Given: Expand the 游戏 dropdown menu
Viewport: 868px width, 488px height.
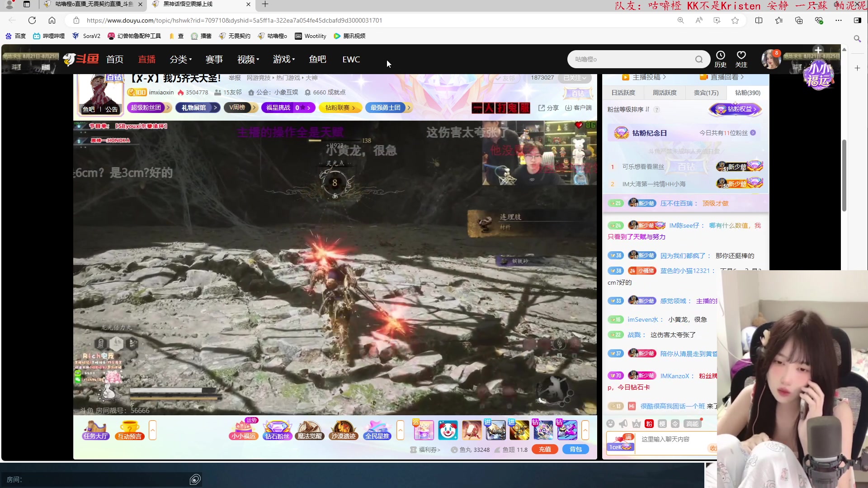Looking at the screenshot, I should coord(283,59).
